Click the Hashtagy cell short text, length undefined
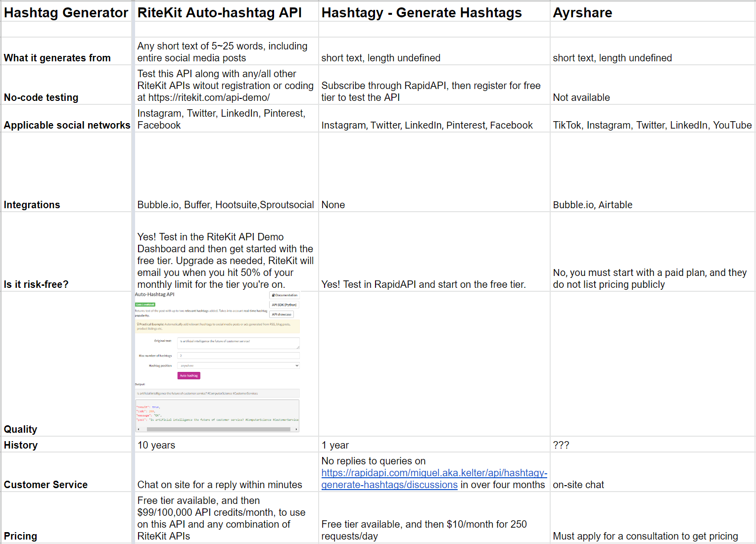Image resolution: width=756 pixels, height=544 pixels. tap(434, 51)
